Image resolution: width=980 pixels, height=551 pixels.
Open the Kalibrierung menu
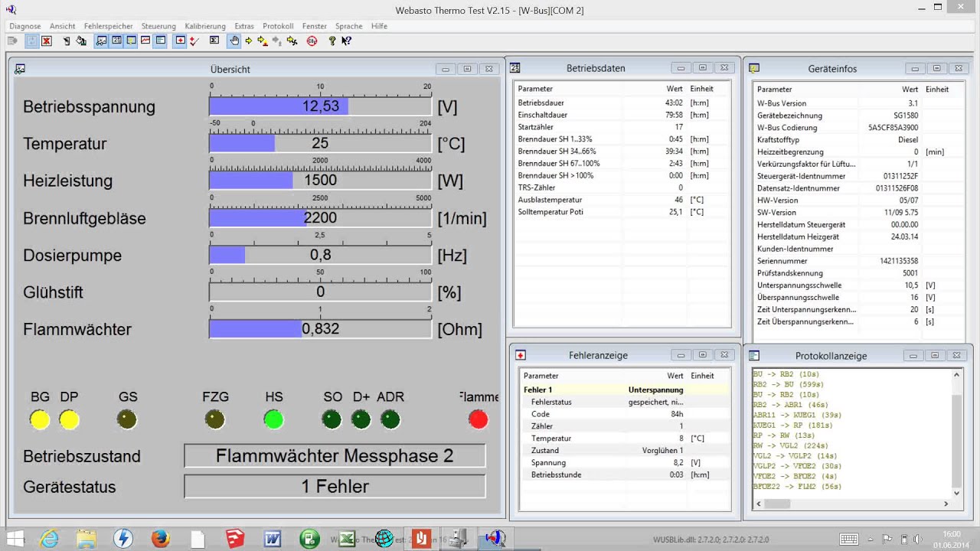[x=205, y=26]
